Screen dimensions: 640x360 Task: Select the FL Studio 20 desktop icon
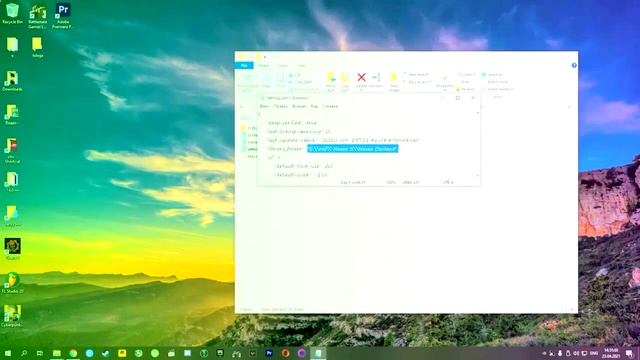coord(12,282)
